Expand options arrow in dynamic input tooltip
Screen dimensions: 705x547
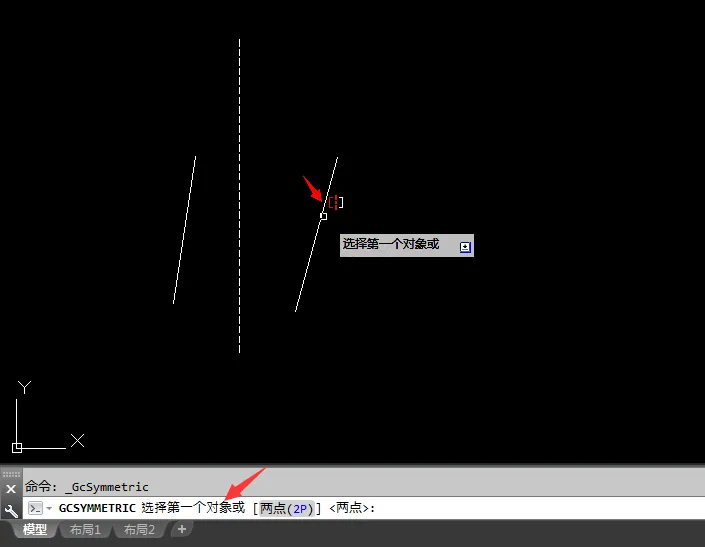(465, 247)
